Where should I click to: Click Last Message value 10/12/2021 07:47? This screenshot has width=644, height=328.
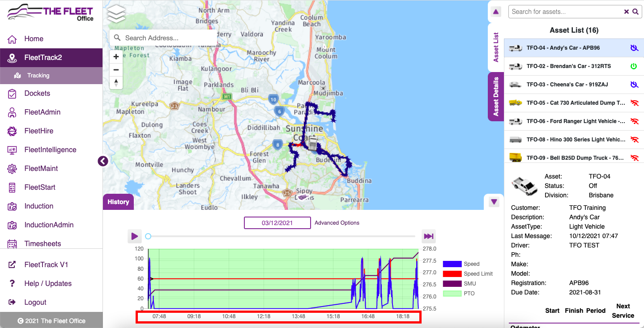coord(593,236)
